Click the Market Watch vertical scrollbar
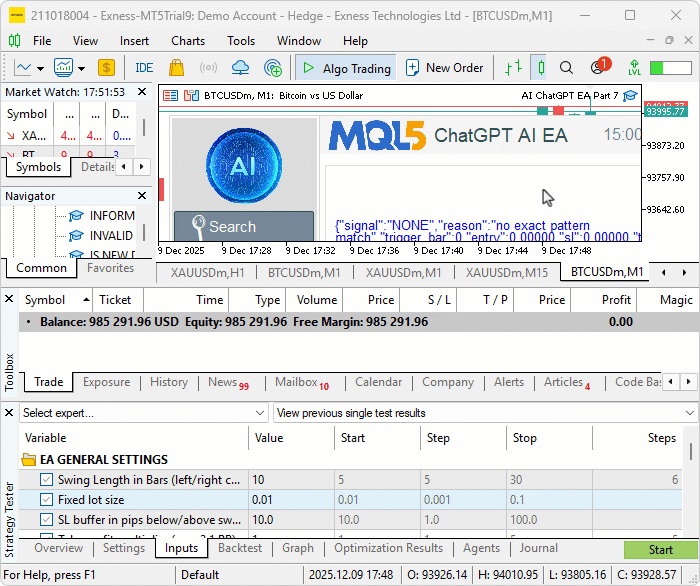 [x=144, y=127]
